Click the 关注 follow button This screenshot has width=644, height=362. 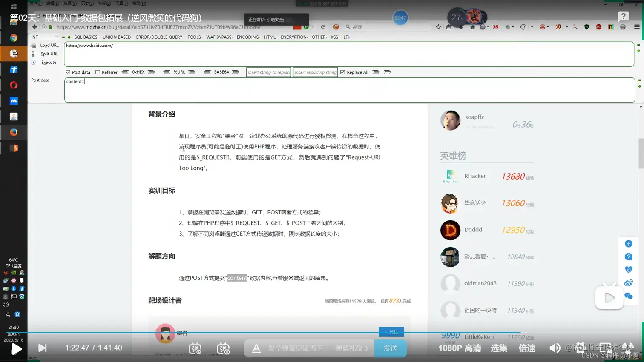[391, 332]
